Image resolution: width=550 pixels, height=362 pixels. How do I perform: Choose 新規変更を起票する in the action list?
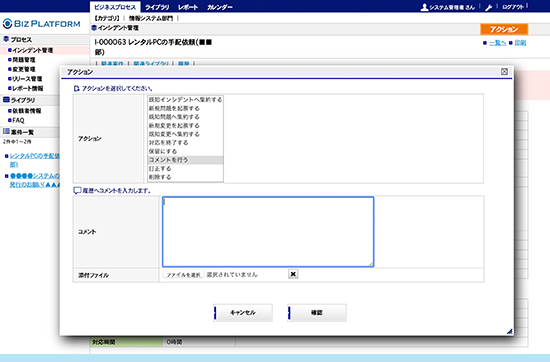coord(185,126)
